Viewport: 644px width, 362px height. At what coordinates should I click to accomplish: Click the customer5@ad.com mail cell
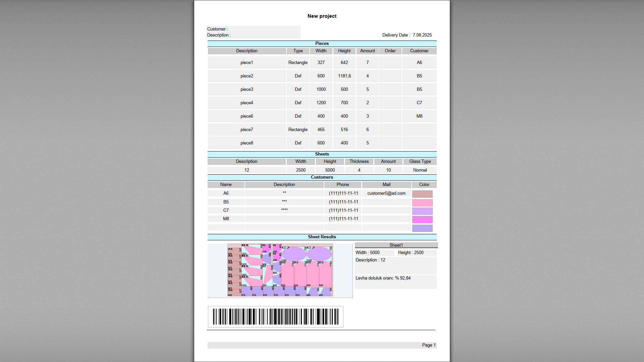[386, 193]
